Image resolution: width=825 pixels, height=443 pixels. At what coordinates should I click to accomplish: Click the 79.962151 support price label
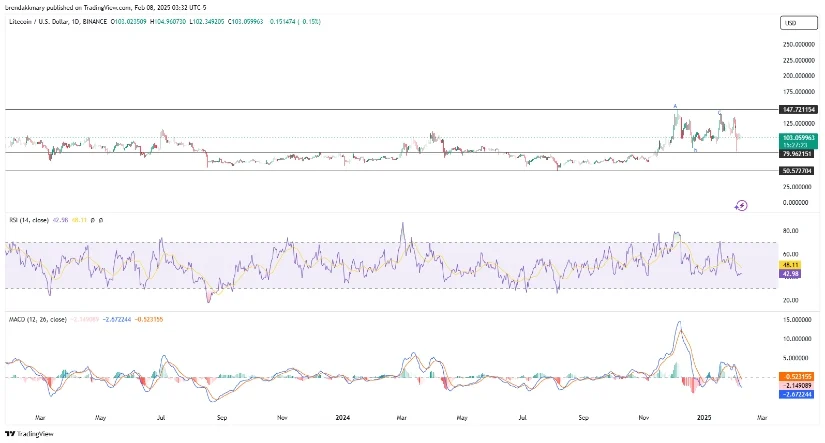pos(798,154)
